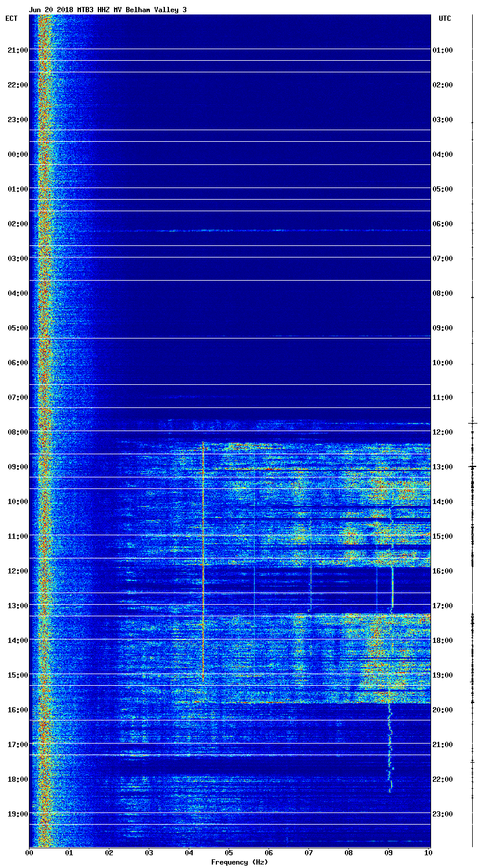Select the 04:00 tick on the ECT axis
The width and height of the screenshot is (493, 868).
(17, 293)
